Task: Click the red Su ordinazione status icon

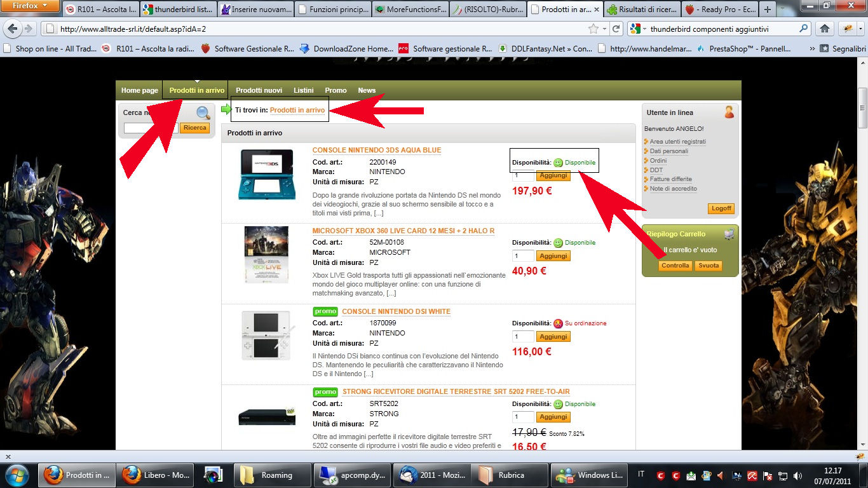Action: pyautogui.click(x=558, y=323)
